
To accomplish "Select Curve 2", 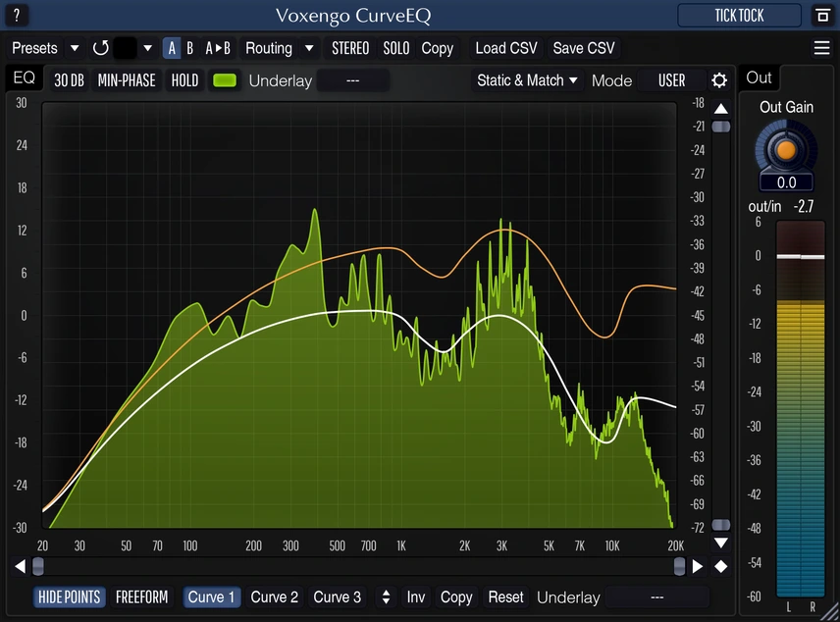I will (x=275, y=596).
